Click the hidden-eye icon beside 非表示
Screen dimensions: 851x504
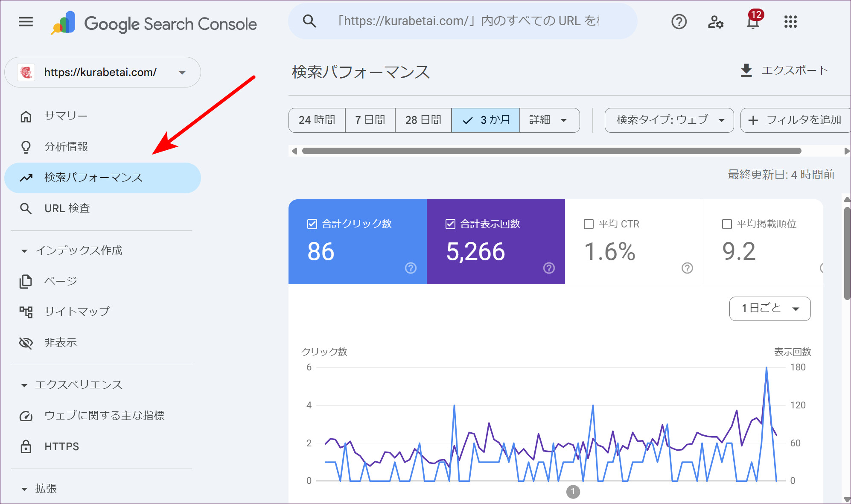[x=26, y=343]
